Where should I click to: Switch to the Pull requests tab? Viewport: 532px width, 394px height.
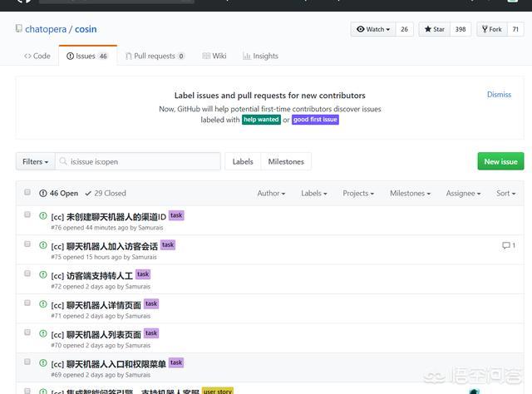click(155, 57)
